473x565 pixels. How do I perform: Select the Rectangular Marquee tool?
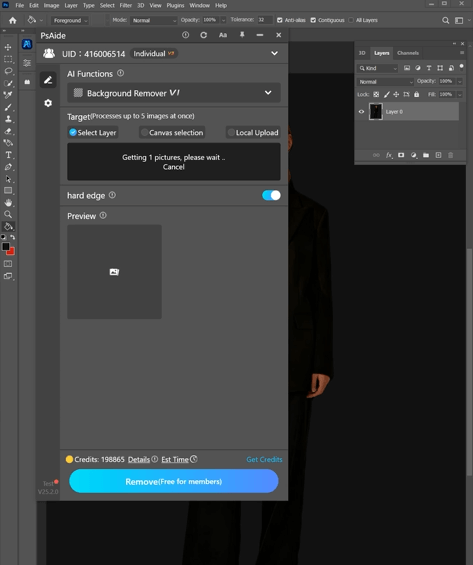[x=8, y=59]
